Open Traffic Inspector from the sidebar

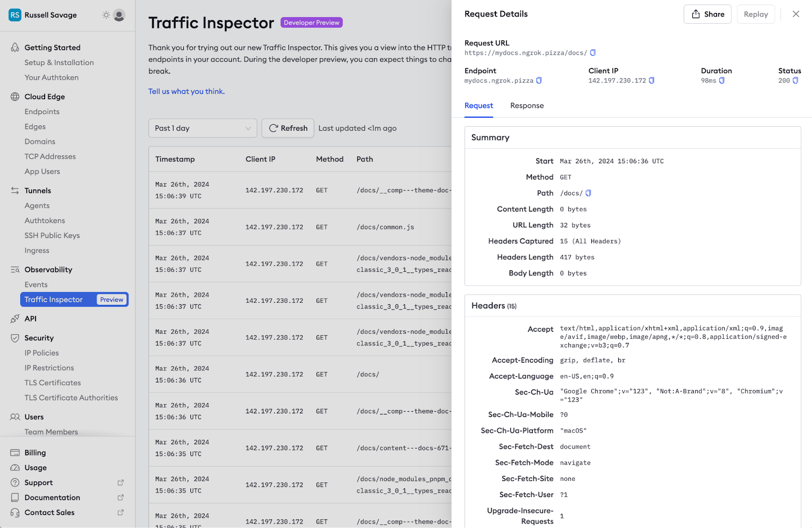coord(55,299)
